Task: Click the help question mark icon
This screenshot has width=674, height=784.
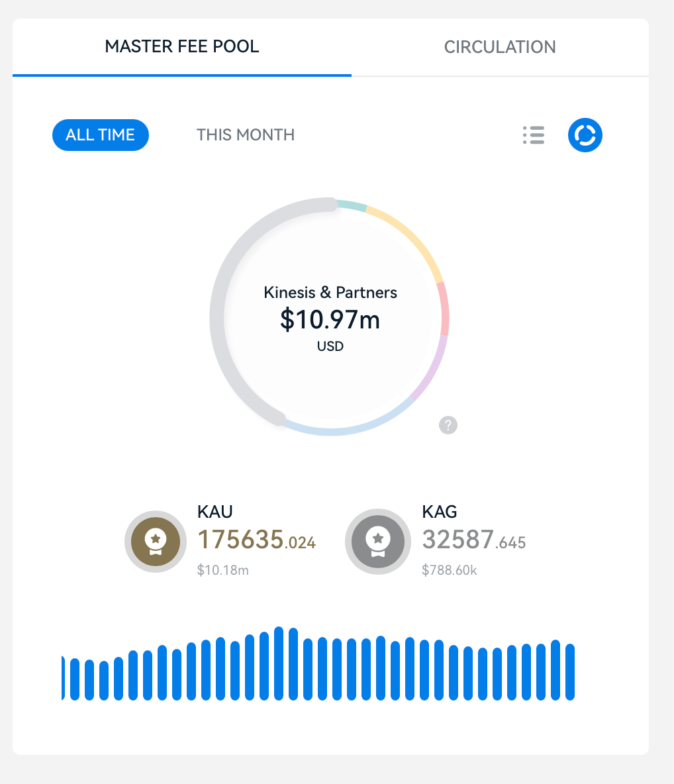Action: pyautogui.click(x=448, y=425)
